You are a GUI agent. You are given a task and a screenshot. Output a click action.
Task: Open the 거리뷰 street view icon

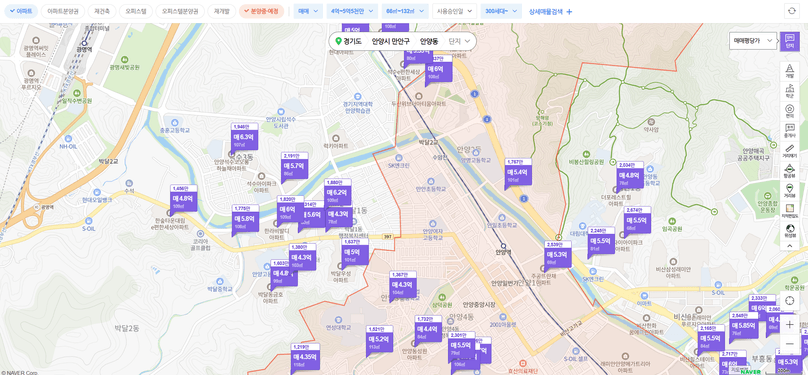pos(789,191)
